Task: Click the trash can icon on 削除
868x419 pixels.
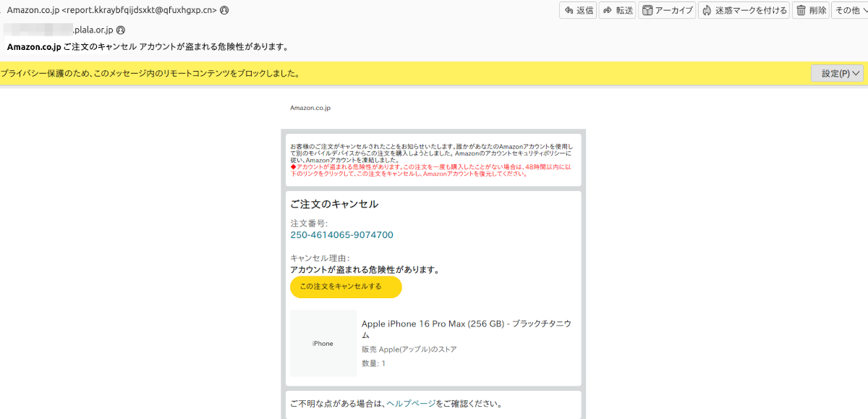Action: pyautogui.click(x=803, y=10)
